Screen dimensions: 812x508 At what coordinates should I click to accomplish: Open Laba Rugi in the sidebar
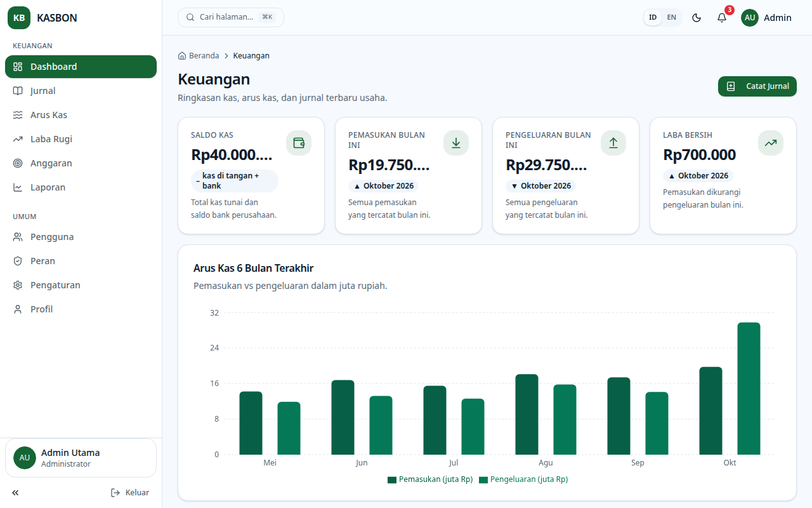(x=81, y=139)
